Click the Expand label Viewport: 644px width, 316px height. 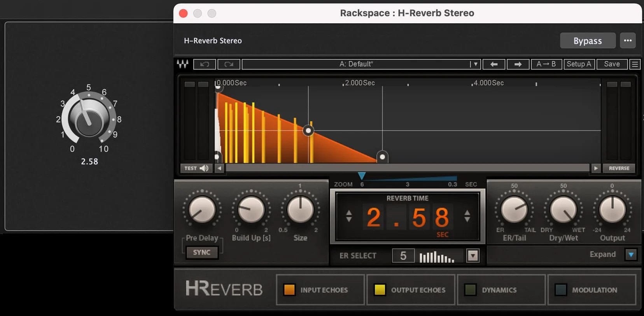(x=602, y=254)
